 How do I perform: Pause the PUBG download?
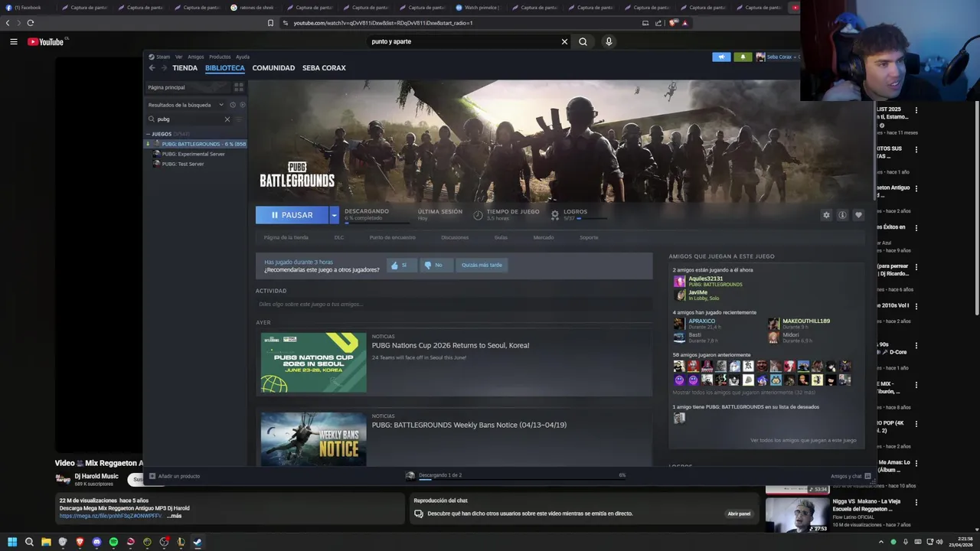click(292, 215)
